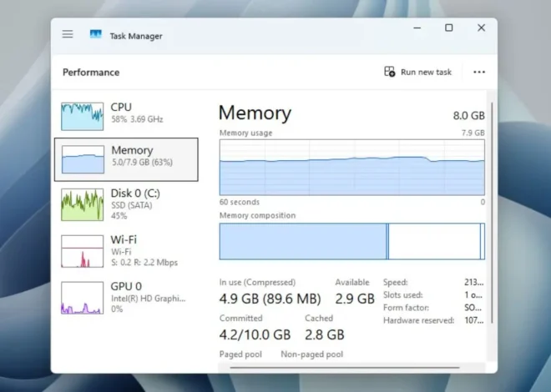Select the Memory mini graph thumbnail
The image size is (551, 392).
tap(83, 159)
